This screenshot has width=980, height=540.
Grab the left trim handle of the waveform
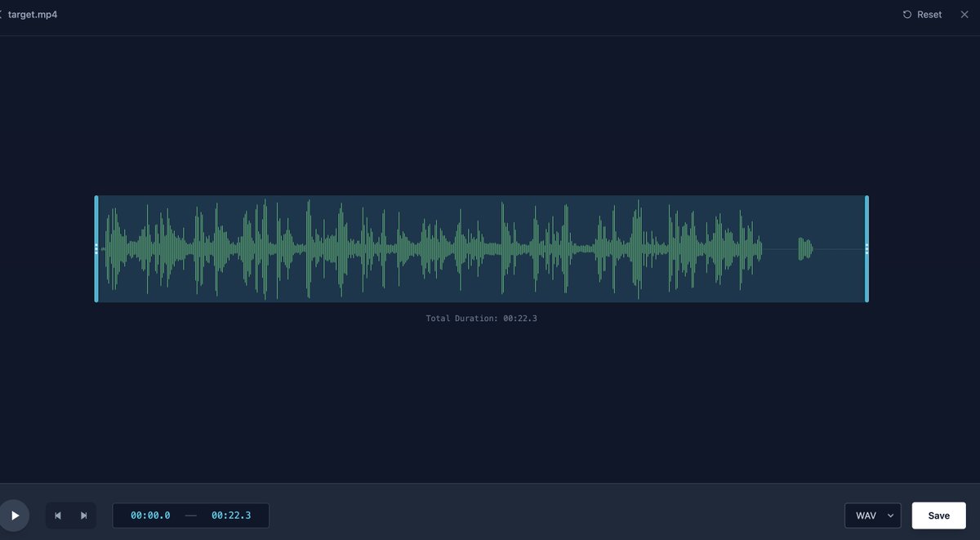coord(96,249)
